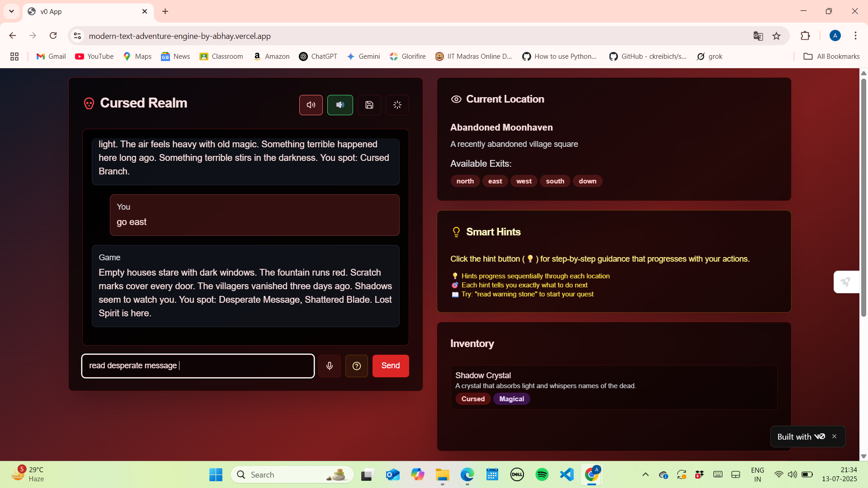Toggle the green voice narration button
Image resolution: width=868 pixels, height=488 pixels.
coord(340,105)
